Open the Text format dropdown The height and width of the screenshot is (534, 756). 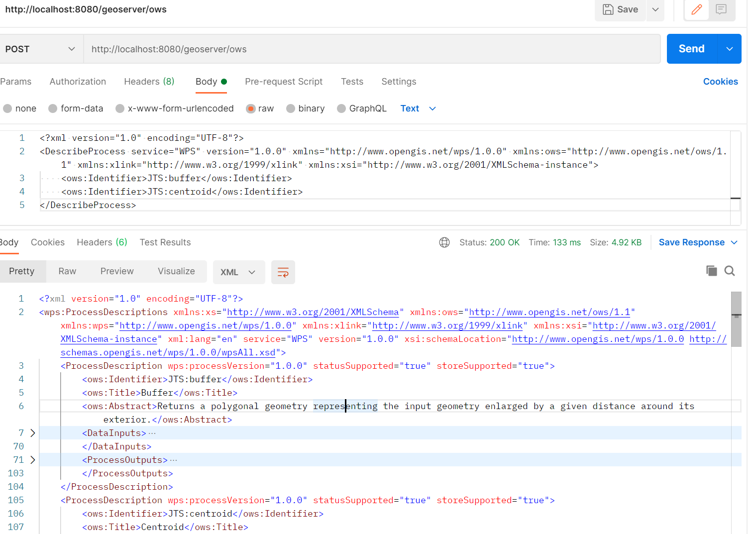click(x=418, y=108)
